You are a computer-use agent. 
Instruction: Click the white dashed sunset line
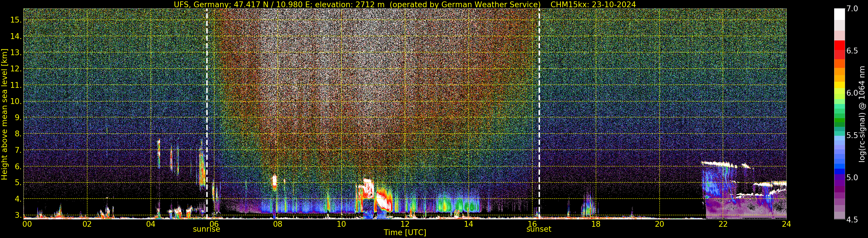click(x=539, y=114)
